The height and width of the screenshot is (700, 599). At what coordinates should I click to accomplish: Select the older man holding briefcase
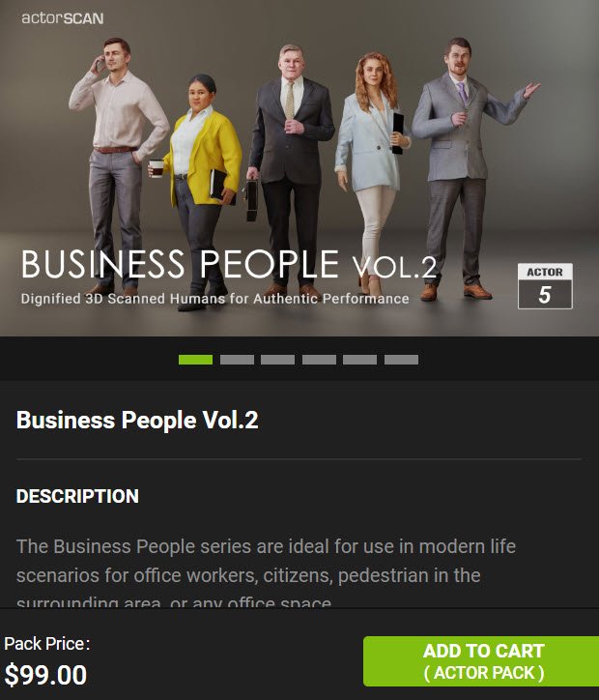click(291, 169)
